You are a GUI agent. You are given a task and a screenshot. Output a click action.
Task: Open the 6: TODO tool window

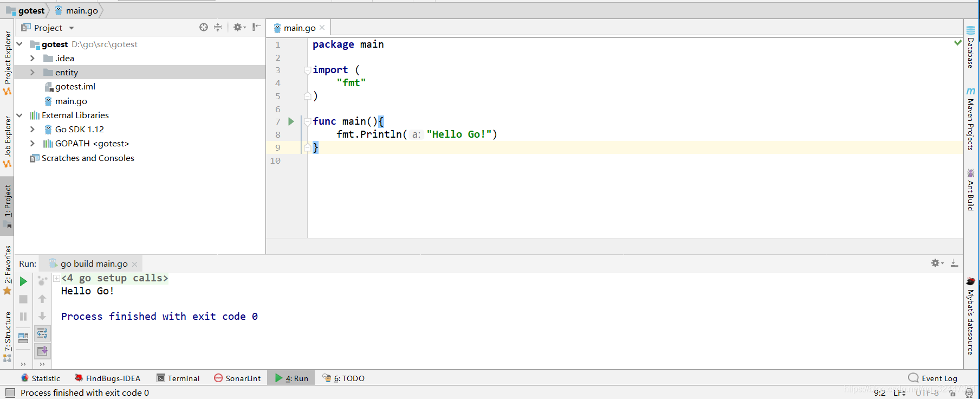343,378
